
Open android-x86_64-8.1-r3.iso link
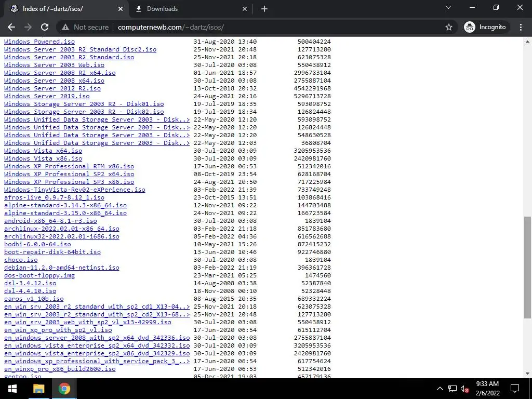(50, 221)
